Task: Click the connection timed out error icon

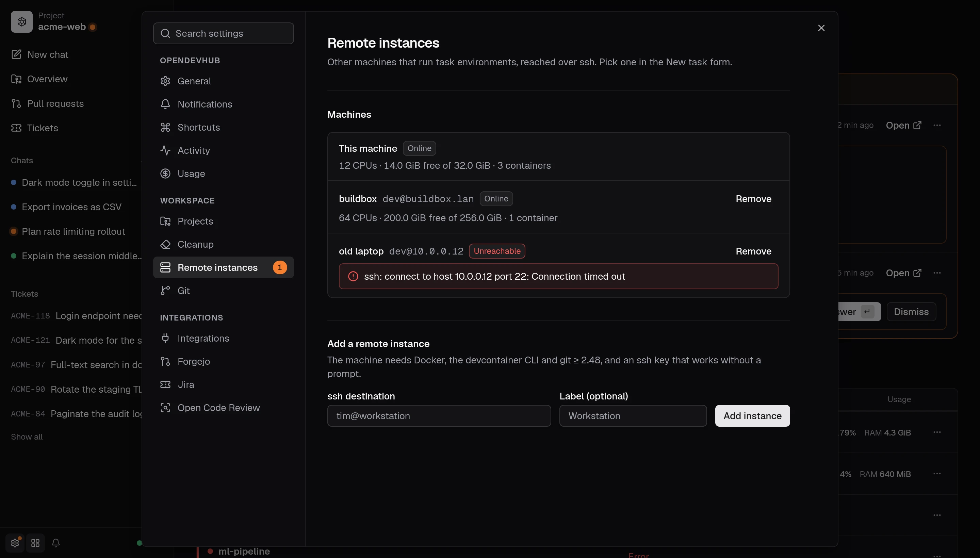Action: pos(353,276)
